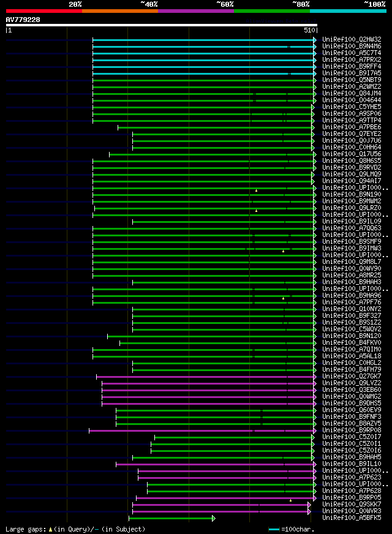
Task: Choose the UniRef100_A5AL18 label
Action: 352,356
